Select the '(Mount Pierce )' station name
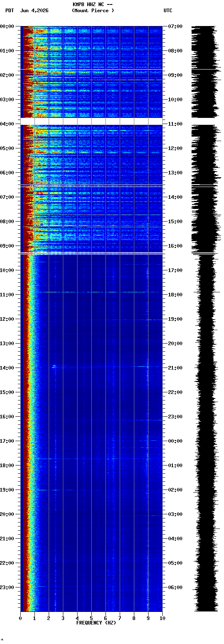Viewport: 224px width, 644px height. point(93,11)
